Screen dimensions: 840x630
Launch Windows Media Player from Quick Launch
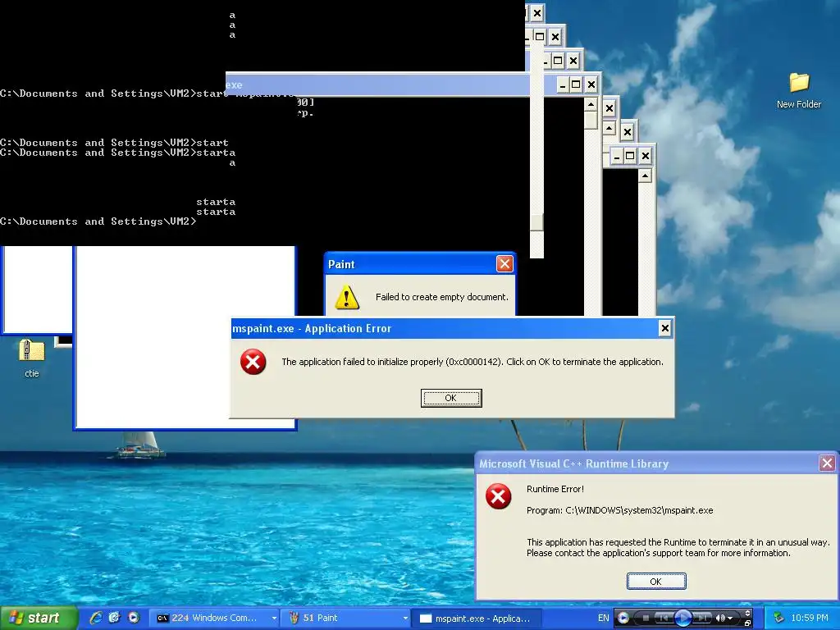(134, 618)
